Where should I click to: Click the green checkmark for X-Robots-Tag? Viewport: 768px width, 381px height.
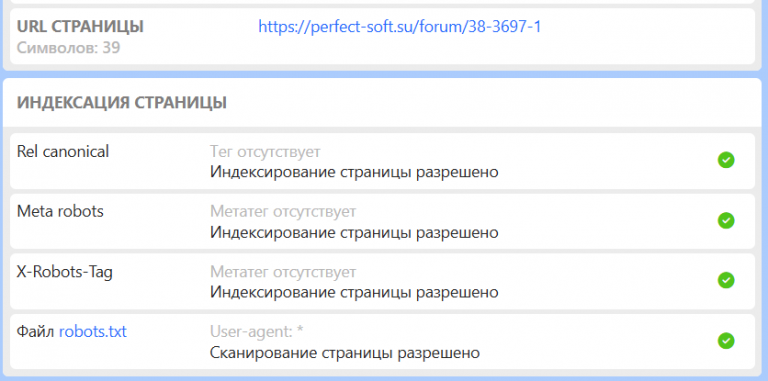726,280
